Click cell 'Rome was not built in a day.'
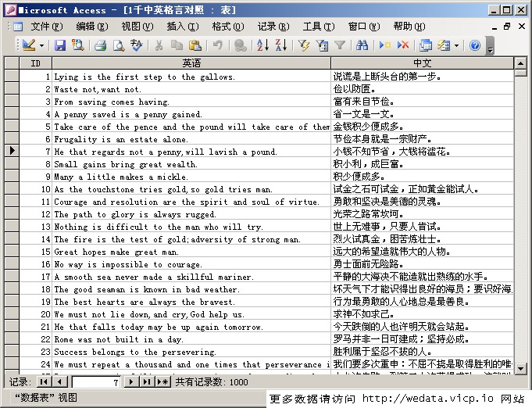This screenshot has width=532, height=408. [x=191, y=339]
